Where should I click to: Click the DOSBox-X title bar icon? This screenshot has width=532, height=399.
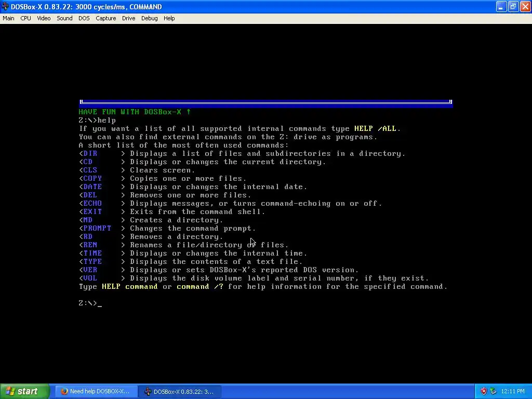(5, 6)
